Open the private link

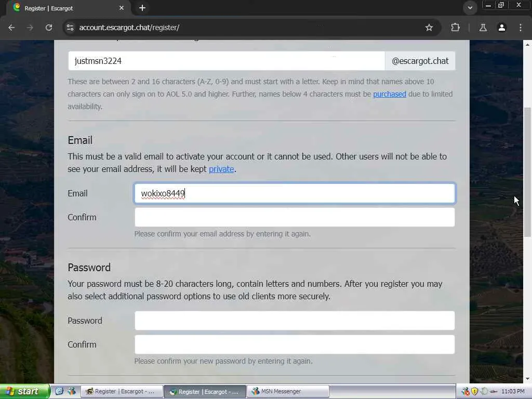221,169
